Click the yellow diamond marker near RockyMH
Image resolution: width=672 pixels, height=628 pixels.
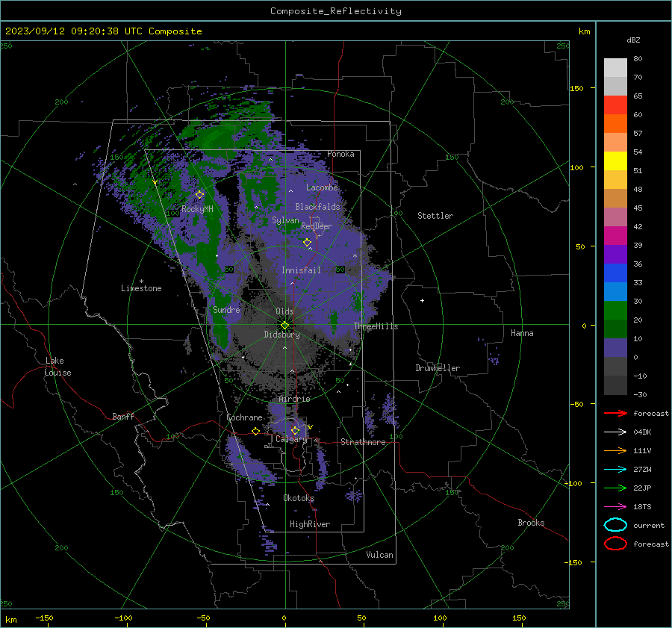tap(199, 195)
